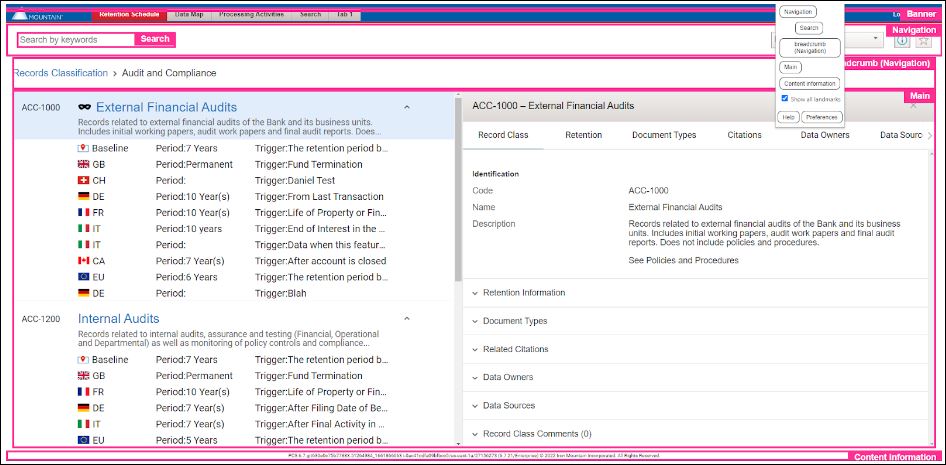The width and height of the screenshot is (946, 465).
Task: Click the Swiss flag in the CH row
Action: pos(83,180)
